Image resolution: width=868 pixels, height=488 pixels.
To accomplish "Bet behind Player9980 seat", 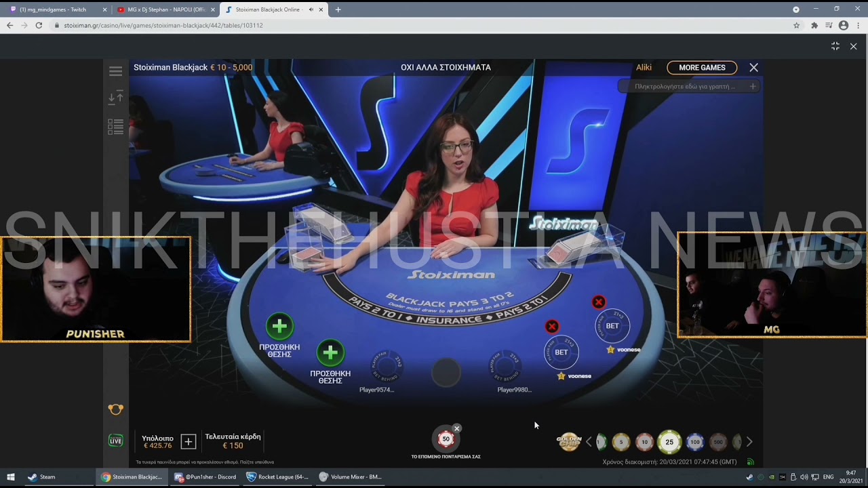I will [x=505, y=366].
